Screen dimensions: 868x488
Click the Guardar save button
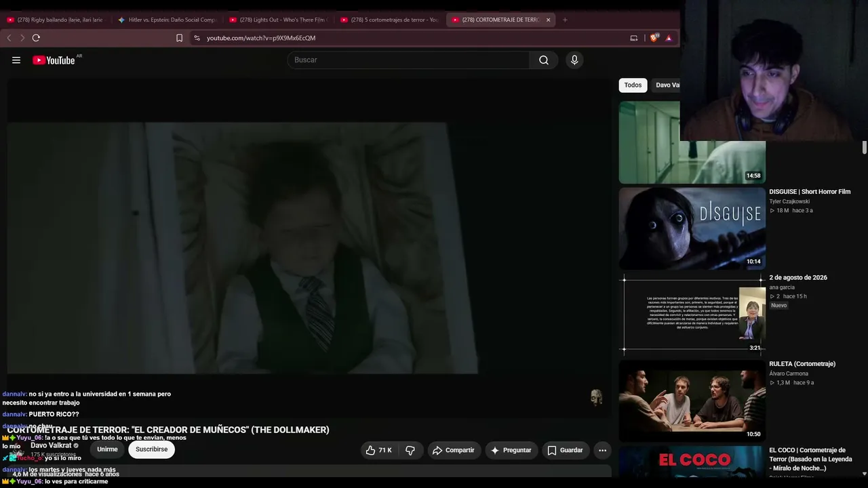pyautogui.click(x=565, y=450)
